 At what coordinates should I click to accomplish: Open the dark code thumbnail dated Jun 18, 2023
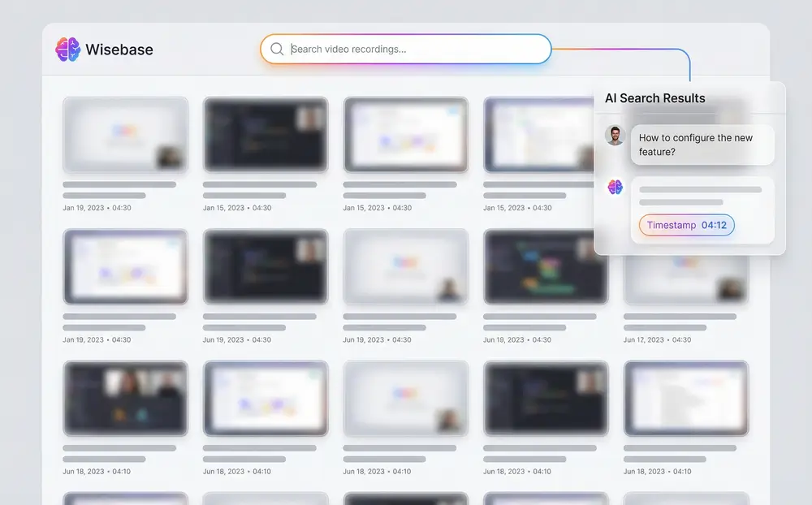(546, 399)
